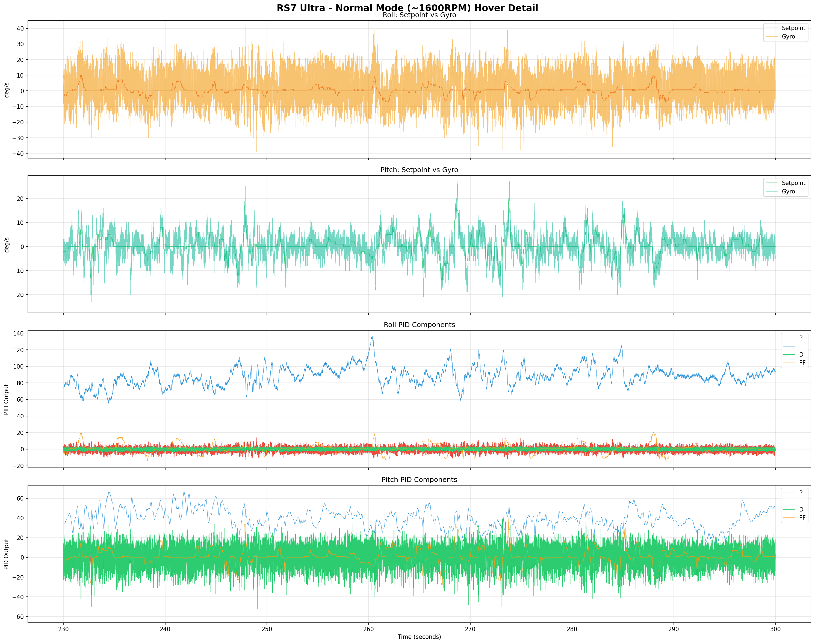
Task: Click the "Pitch PID Components" chart title
Action: [419, 480]
